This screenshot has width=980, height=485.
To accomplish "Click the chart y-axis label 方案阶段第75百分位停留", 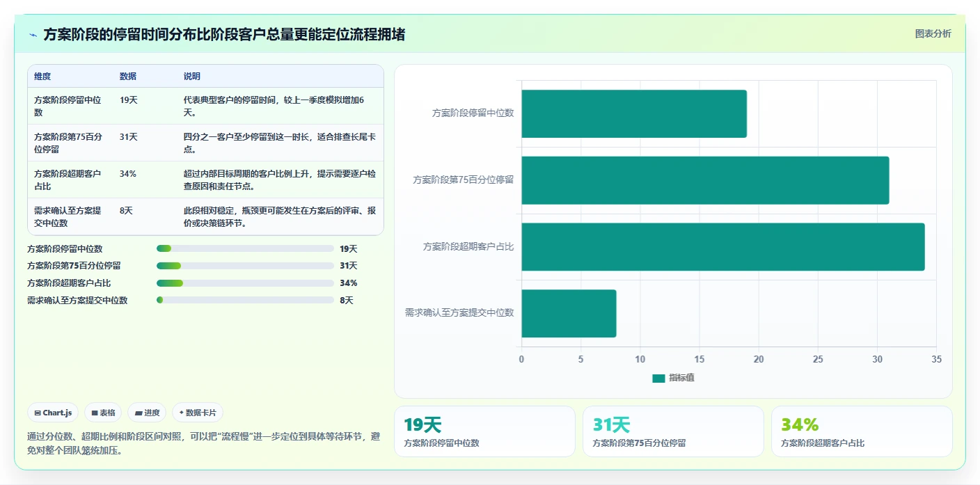I will pos(464,180).
